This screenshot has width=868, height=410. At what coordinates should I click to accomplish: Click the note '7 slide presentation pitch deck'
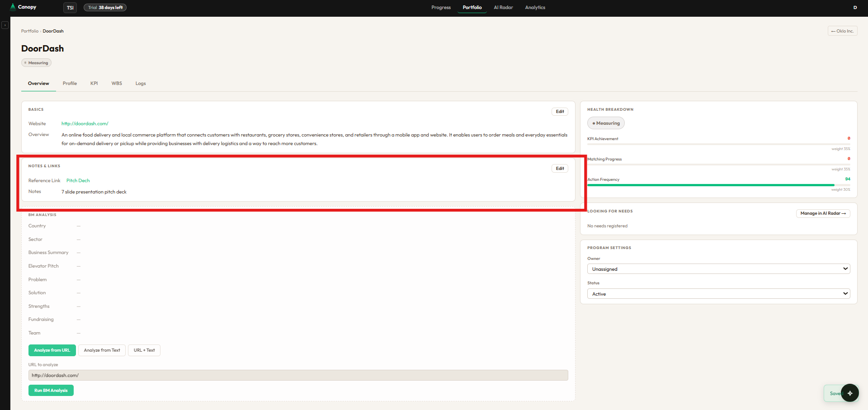point(94,192)
